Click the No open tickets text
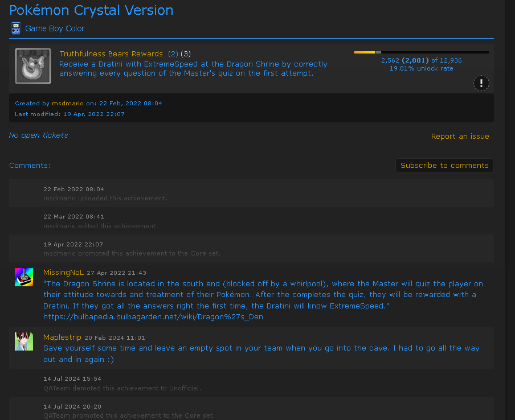 coord(38,135)
